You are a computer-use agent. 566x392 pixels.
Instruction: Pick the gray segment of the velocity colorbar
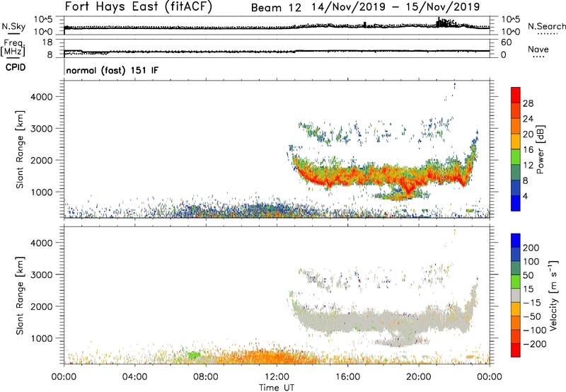(x=516, y=295)
